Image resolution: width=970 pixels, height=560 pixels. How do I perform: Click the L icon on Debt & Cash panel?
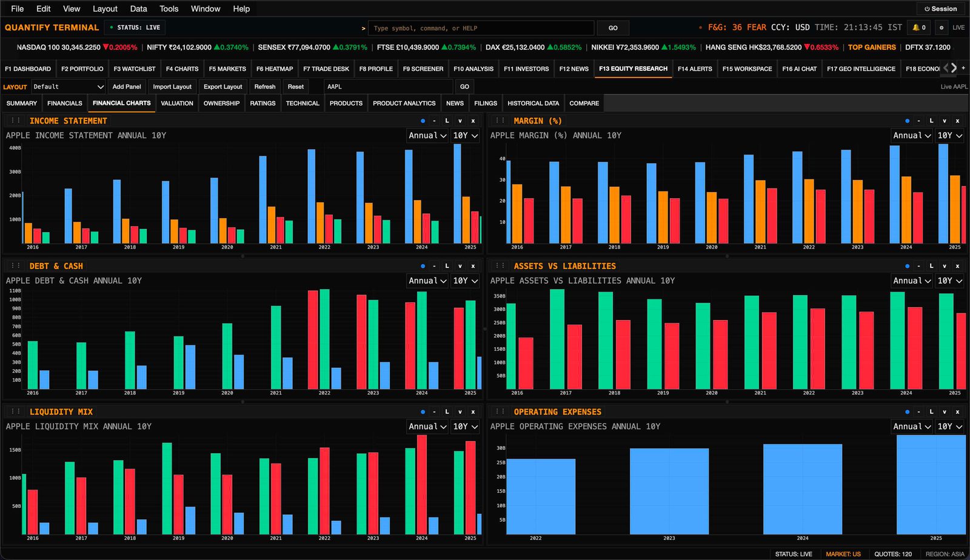point(447,266)
